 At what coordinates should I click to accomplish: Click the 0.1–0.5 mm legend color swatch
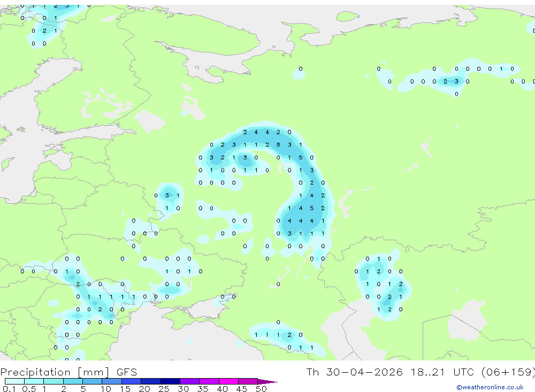click(x=14, y=381)
